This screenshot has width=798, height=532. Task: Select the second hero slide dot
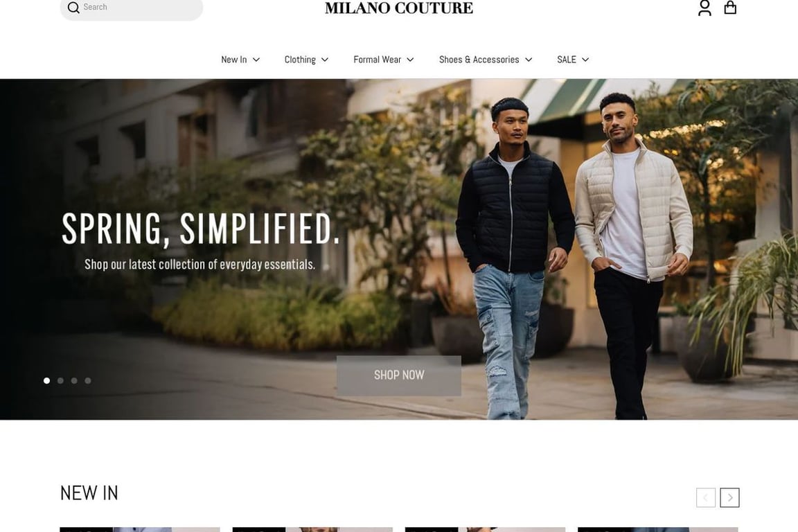[60, 381]
